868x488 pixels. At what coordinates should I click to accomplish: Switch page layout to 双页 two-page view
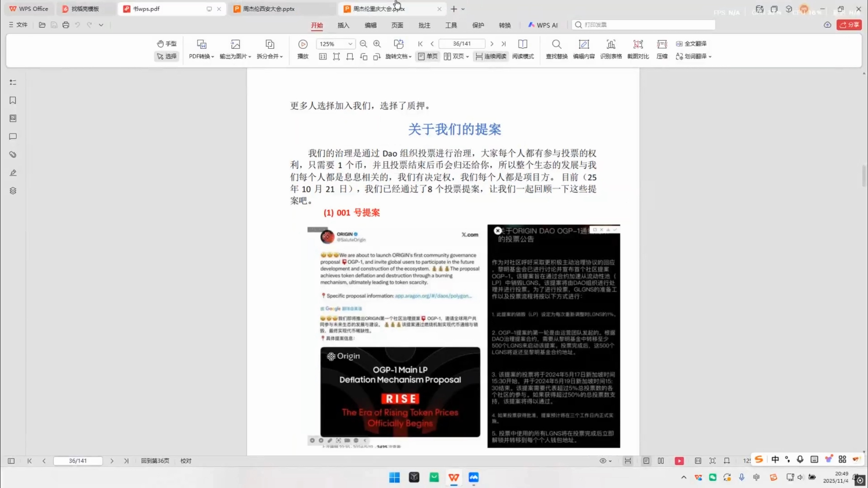click(454, 56)
